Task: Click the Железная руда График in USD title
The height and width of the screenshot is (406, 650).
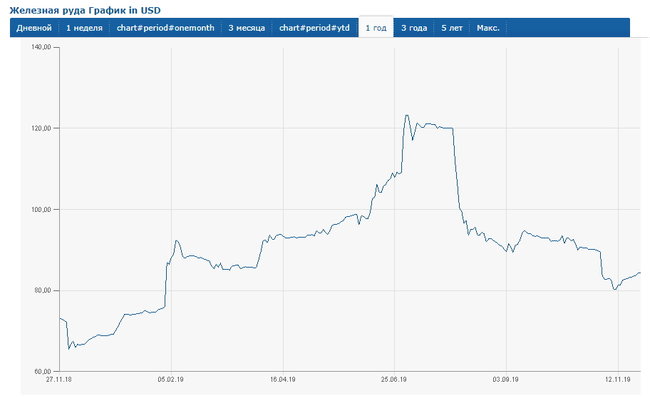Action: 84,9
